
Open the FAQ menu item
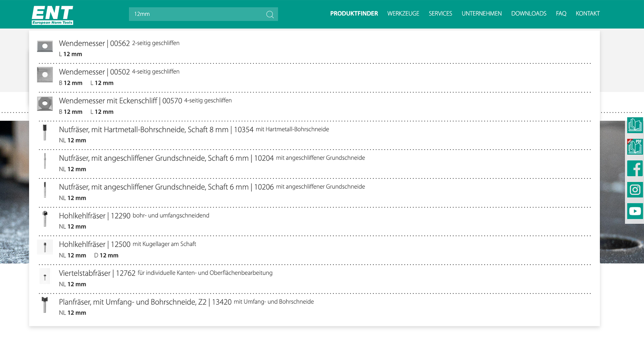pyautogui.click(x=561, y=14)
